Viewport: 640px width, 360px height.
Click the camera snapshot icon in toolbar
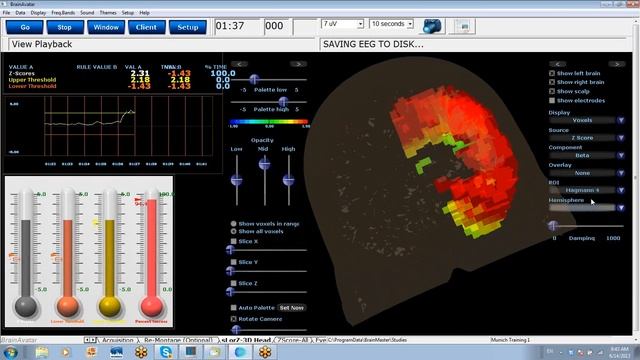[432, 27]
